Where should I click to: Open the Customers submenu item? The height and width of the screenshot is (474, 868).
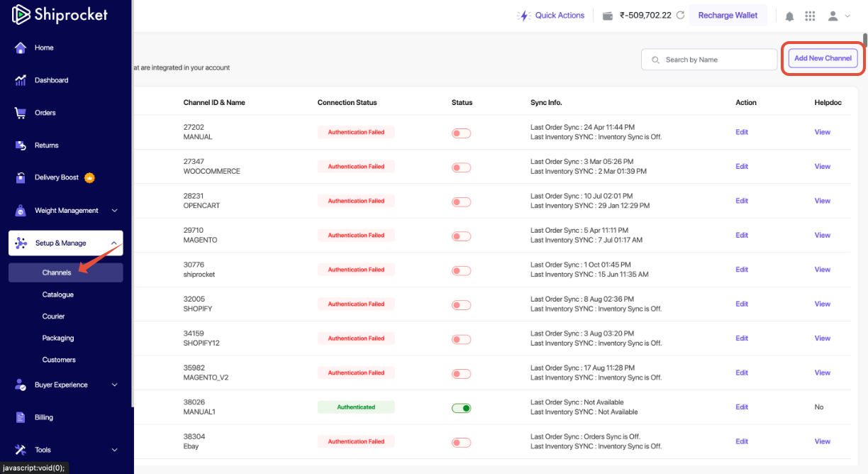click(59, 360)
